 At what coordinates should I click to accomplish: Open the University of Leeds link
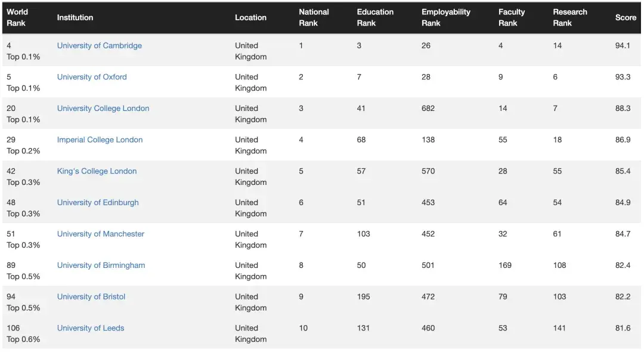91,328
